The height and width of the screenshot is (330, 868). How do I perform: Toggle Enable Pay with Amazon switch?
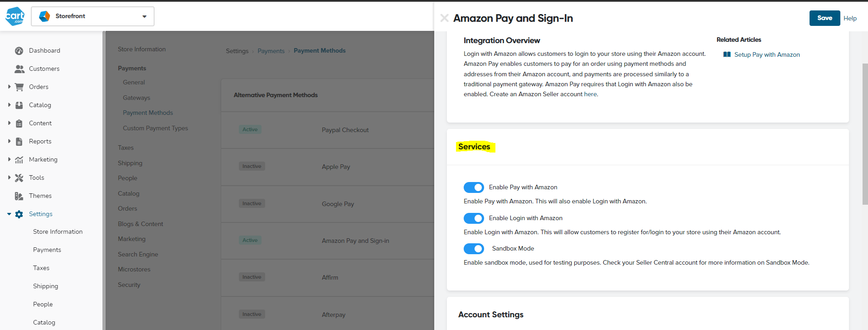point(474,187)
